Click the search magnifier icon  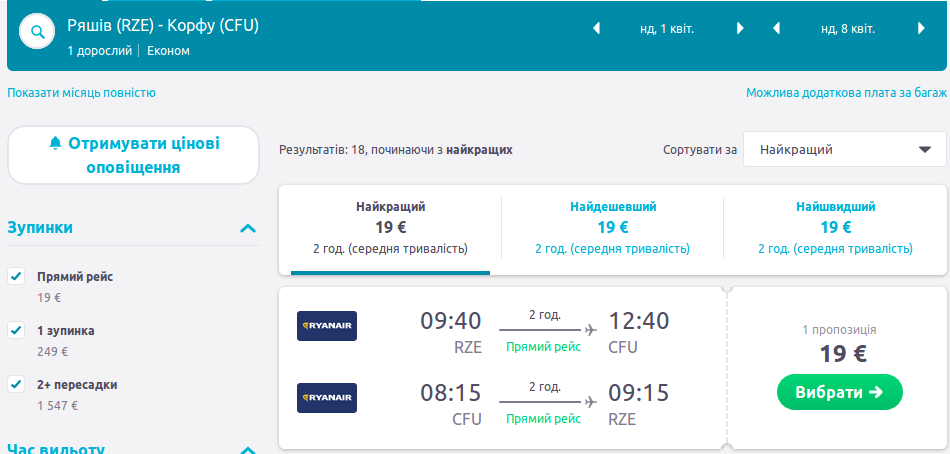pos(38,32)
